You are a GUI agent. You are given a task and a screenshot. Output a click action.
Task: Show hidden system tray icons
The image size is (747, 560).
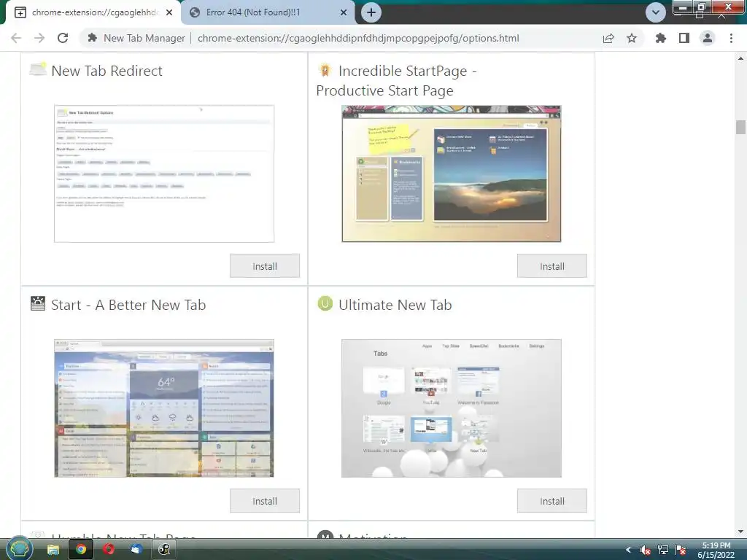(628, 550)
